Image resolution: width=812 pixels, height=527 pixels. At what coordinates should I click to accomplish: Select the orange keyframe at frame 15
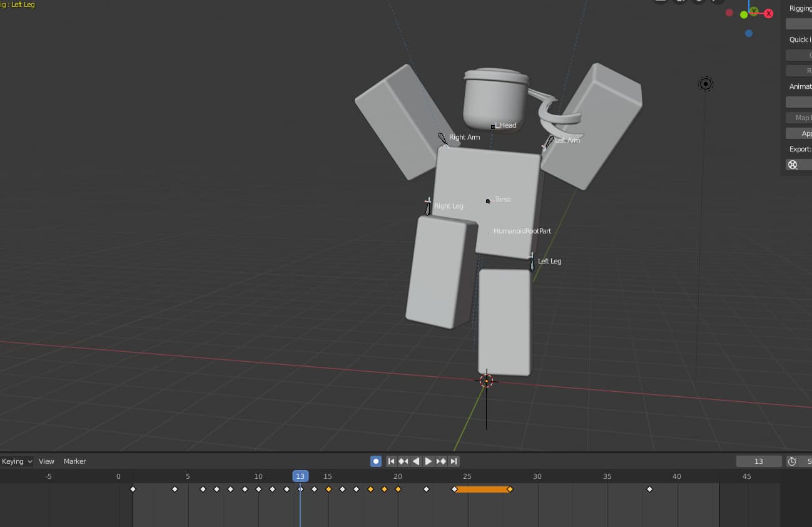328,489
